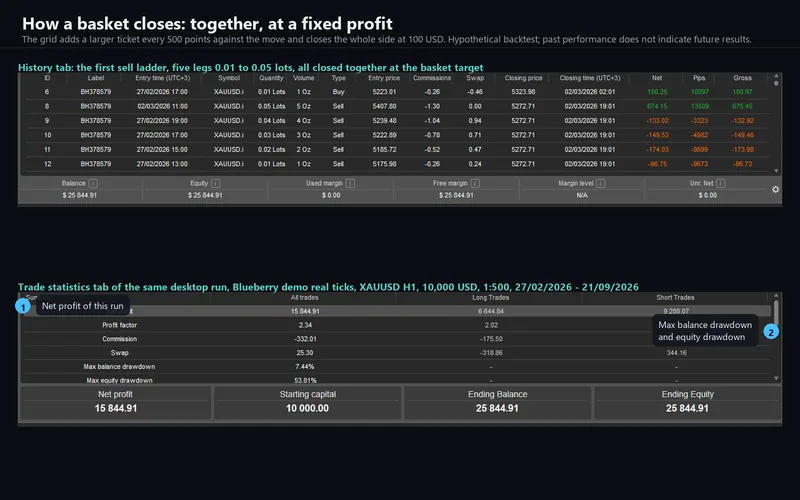Open the Equity info icon
This screenshot has height=500, width=800.
click(215, 183)
